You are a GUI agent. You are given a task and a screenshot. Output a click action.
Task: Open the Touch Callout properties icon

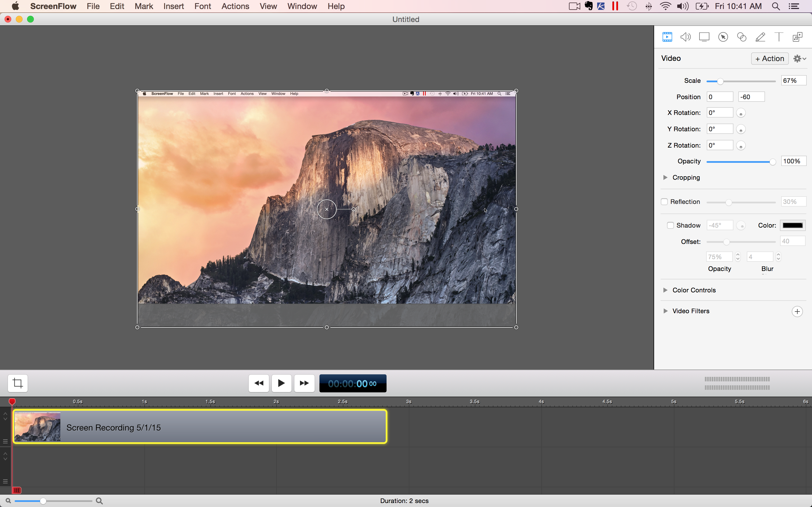pyautogui.click(x=742, y=37)
